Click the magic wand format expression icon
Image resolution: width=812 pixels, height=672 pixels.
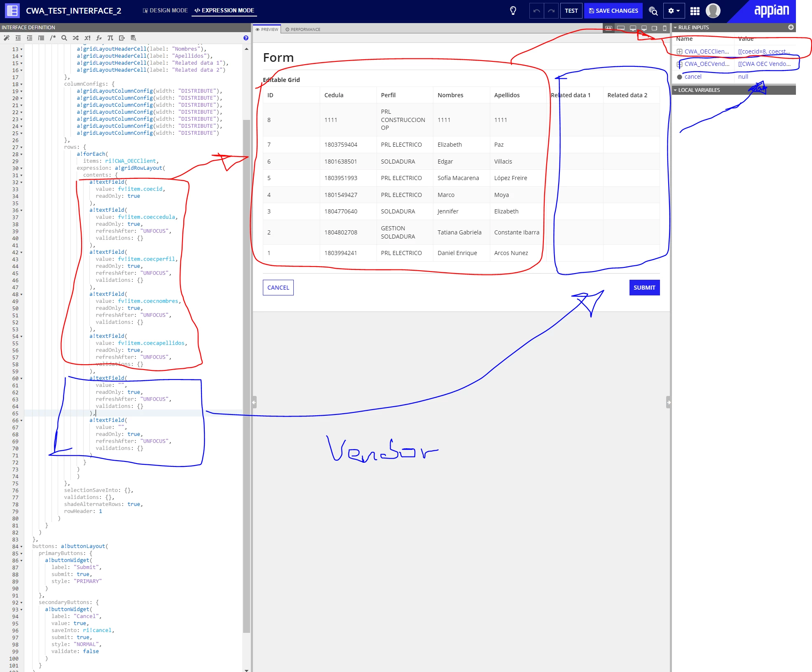pyautogui.click(x=7, y=38)
